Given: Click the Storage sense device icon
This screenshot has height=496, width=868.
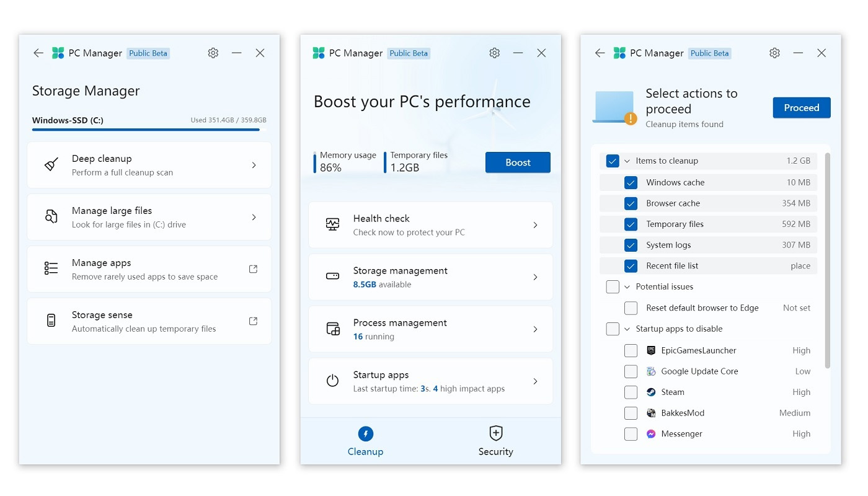Looking at the screenshot, I should [x=51, y=321].
